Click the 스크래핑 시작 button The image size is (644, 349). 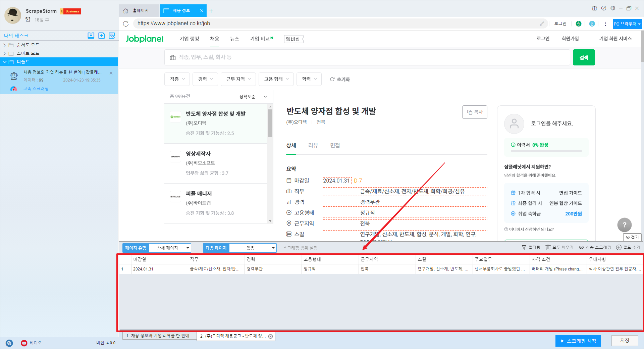578,341
